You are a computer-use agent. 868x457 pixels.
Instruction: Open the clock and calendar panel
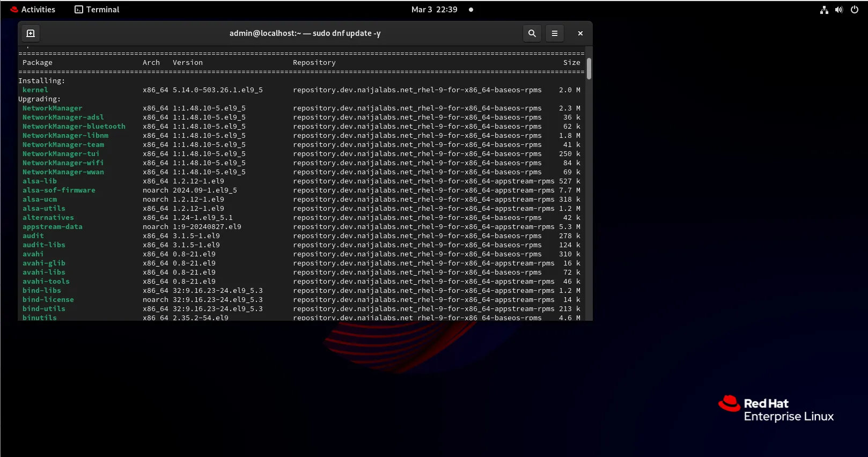point(434,10)
